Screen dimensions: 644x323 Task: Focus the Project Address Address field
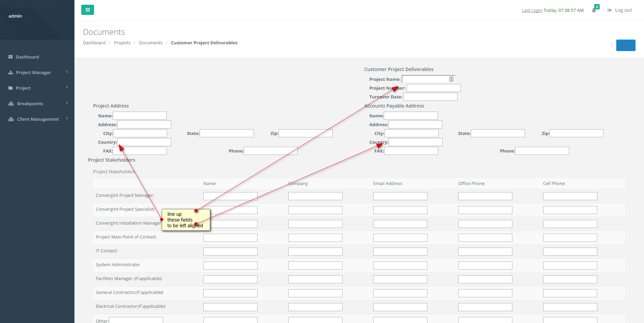144,124
